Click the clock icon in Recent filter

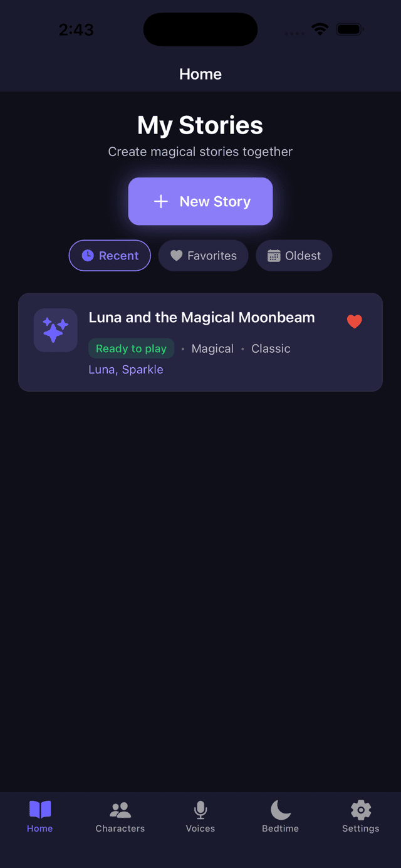coord(86,256)
